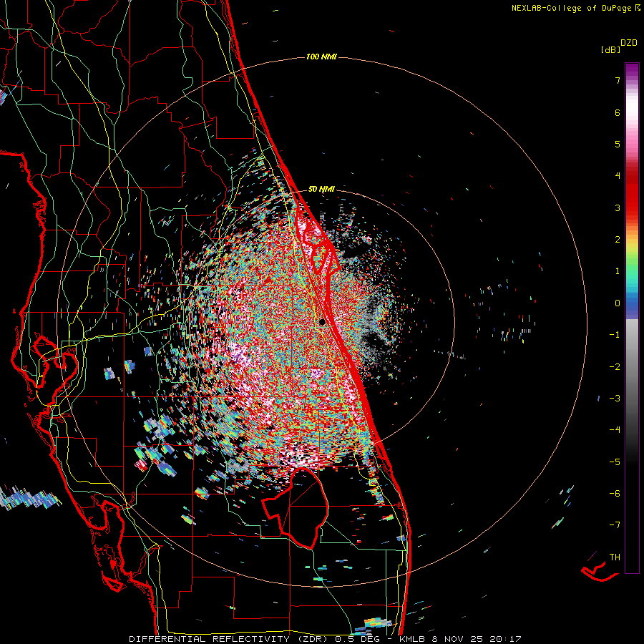This screenshot has width=644, height=644.
Task: Click the 3 value on the color scale
Action: (618, 208)
